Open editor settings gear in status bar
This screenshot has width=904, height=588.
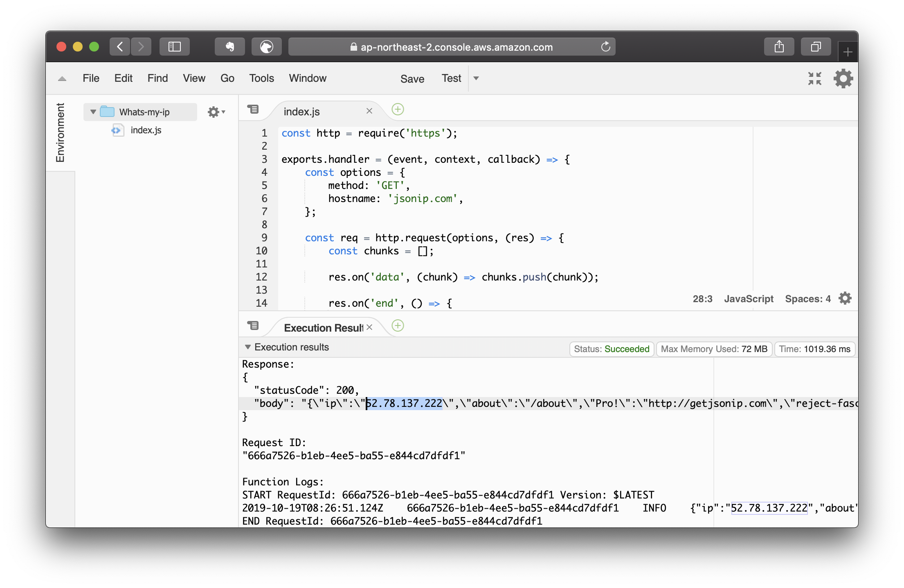click(845, 298)
